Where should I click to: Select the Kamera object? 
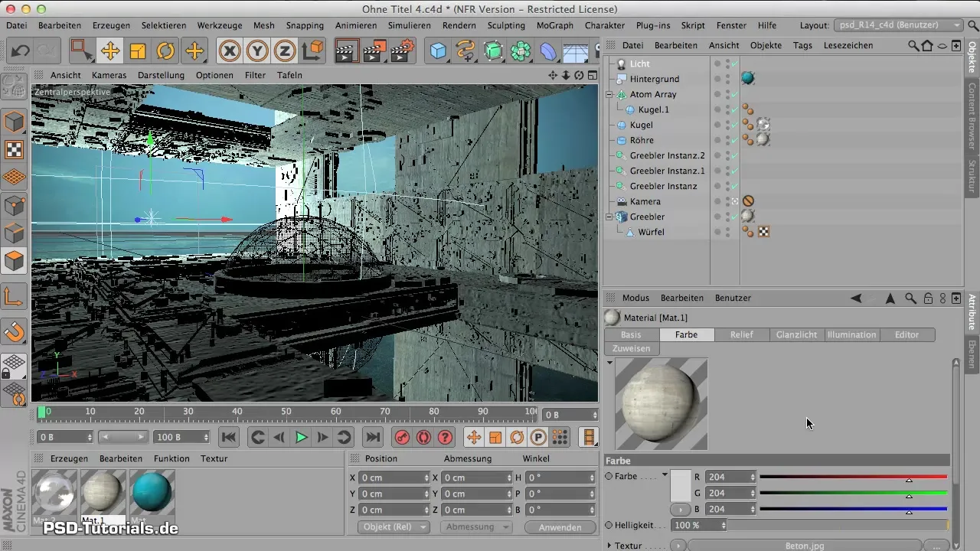(x=645, y=201)
